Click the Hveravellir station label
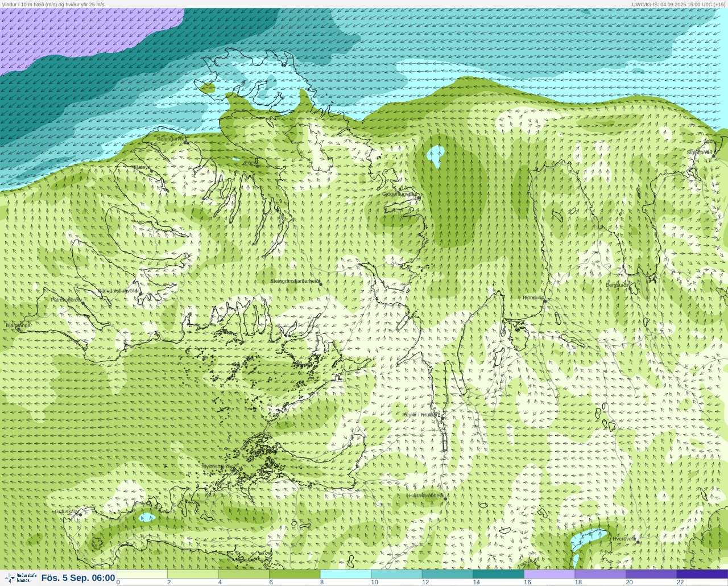 pos(624,539)
